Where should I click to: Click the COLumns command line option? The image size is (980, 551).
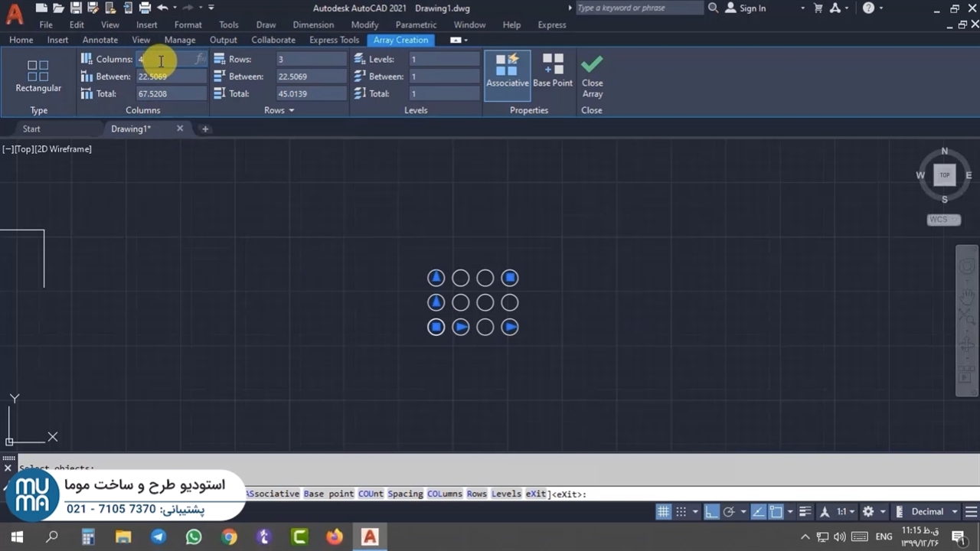point(445,494)
